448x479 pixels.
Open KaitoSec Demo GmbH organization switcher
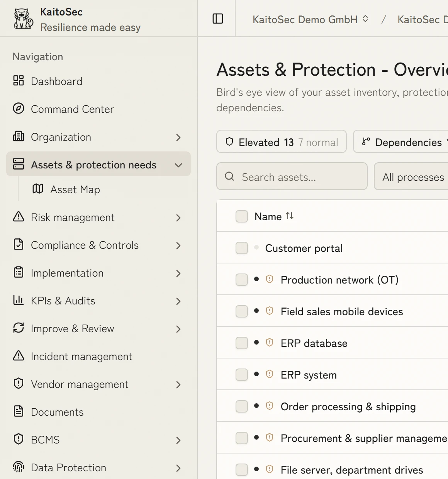[x=311, y=19]
